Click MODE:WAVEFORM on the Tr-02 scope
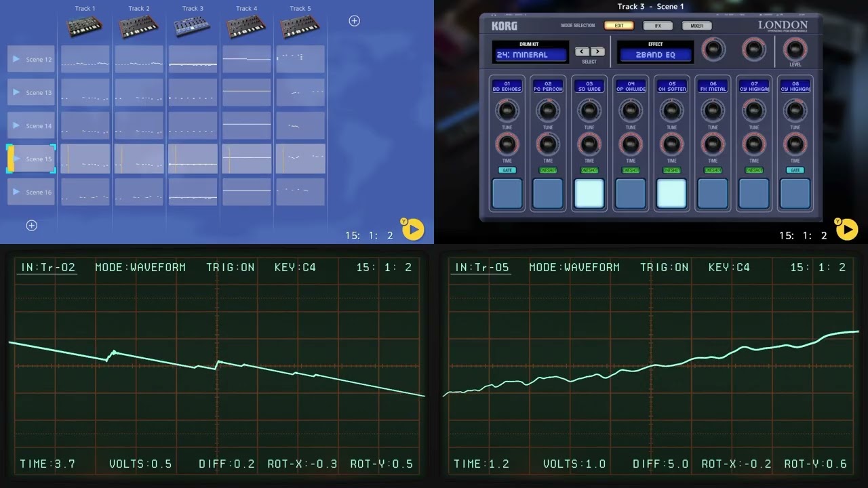Viewport: 868px width, 488px height. pos(140,267)
